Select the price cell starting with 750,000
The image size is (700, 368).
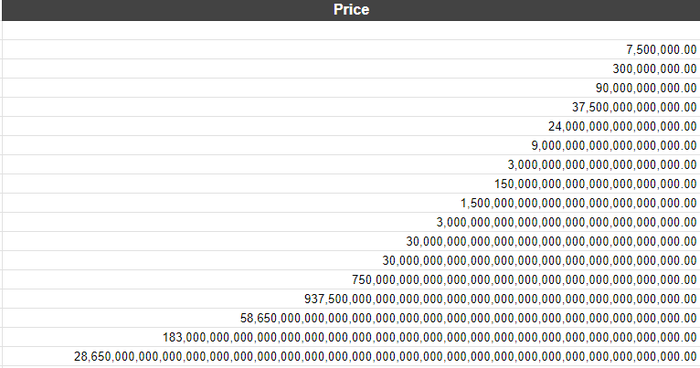(351, 280)
